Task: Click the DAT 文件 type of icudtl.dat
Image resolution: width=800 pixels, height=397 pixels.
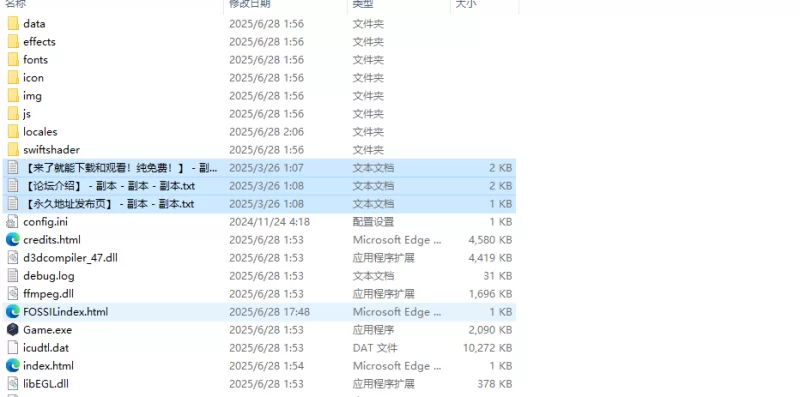Action: click(375, 348)
